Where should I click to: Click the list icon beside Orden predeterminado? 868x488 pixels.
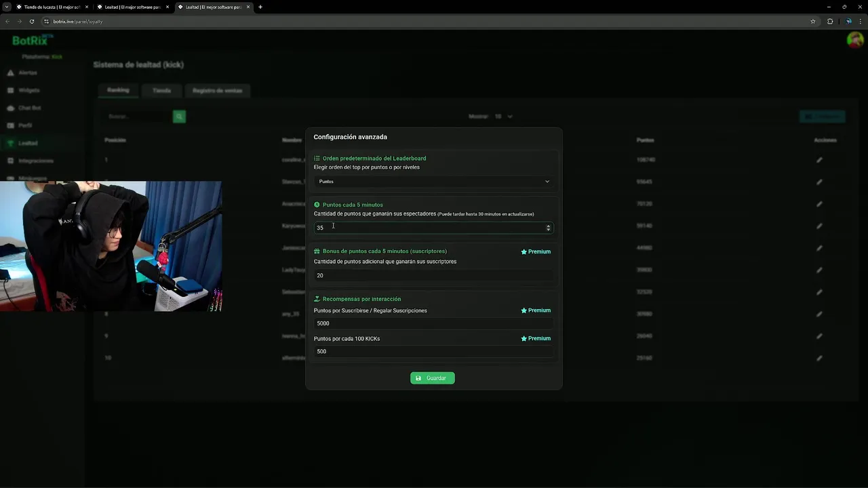coord(317,158)
